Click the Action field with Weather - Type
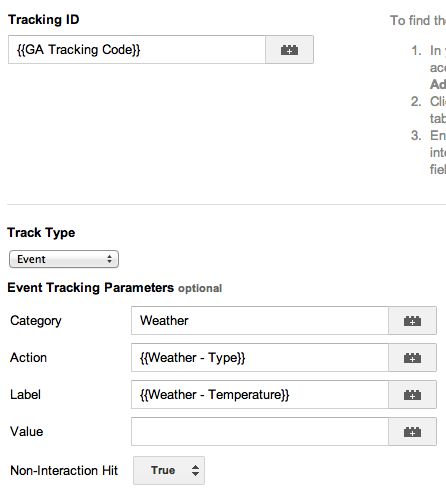 click(260, 358)
